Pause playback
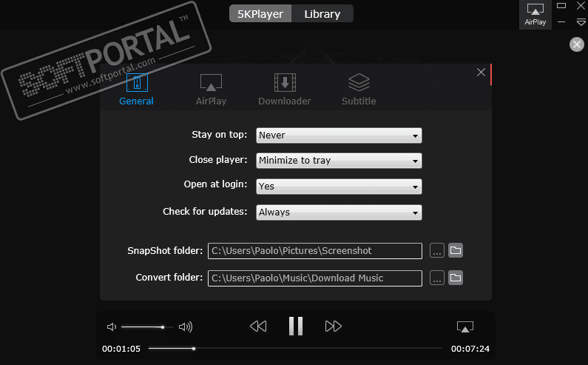The image size is (588, 365). pos(296,326)
